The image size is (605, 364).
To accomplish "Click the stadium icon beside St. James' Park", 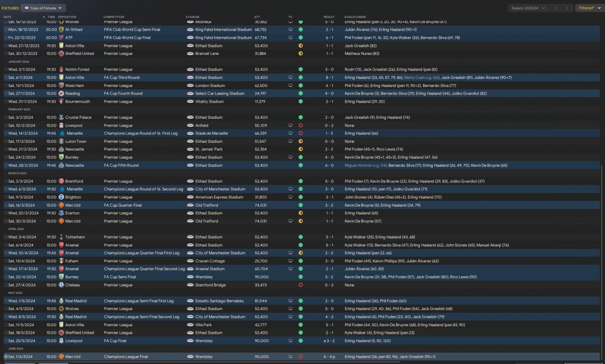I will pyautogui.click(x=190, y=149).
